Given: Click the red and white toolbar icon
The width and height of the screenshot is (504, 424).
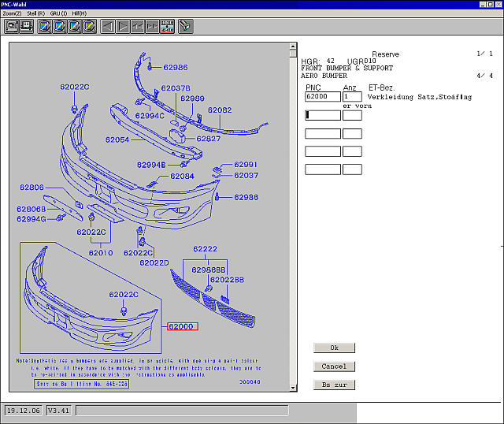Looking at the screenshot, I should coord(167,26).
